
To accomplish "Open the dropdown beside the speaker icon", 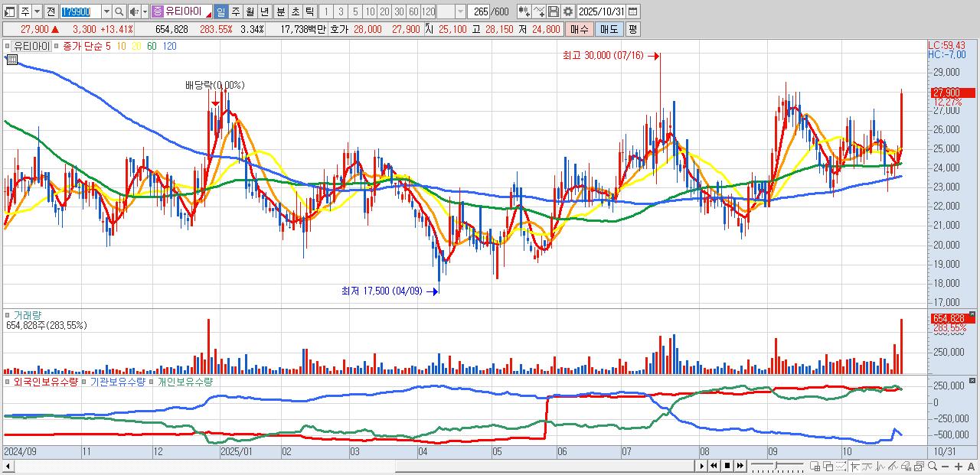I will [x=145, y=11].
